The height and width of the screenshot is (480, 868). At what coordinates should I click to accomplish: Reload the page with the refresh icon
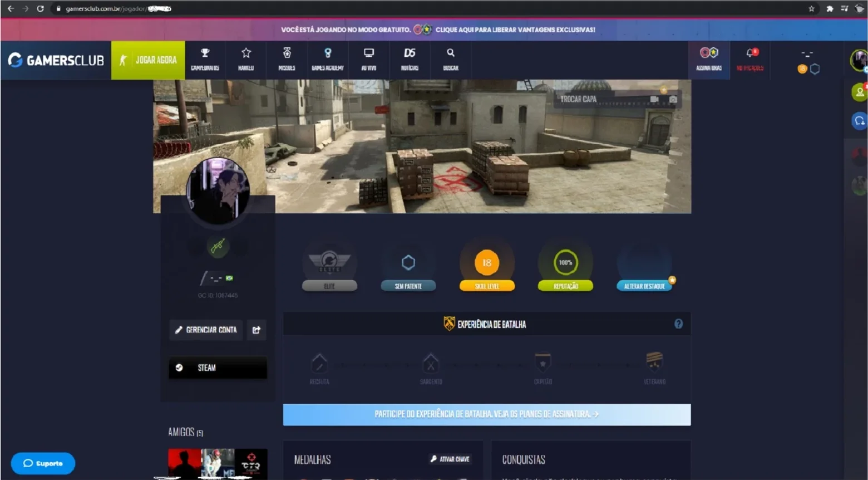pyautogui.click(x=40, y=8)
